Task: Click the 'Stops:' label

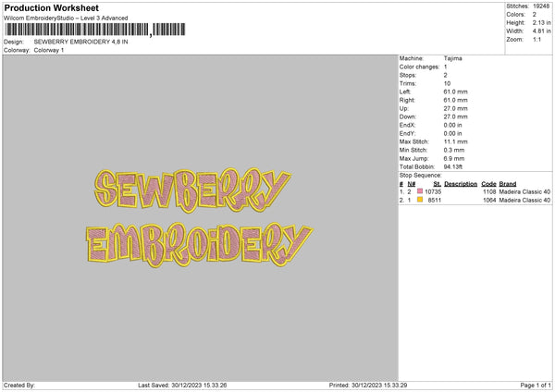Action: (x=407, y=76)
